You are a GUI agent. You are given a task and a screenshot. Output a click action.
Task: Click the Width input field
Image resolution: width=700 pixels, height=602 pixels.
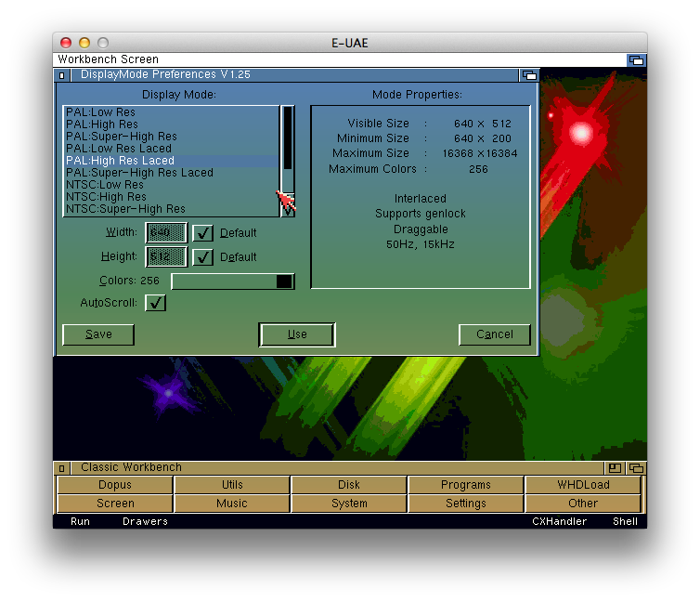(x=166, y=232)
